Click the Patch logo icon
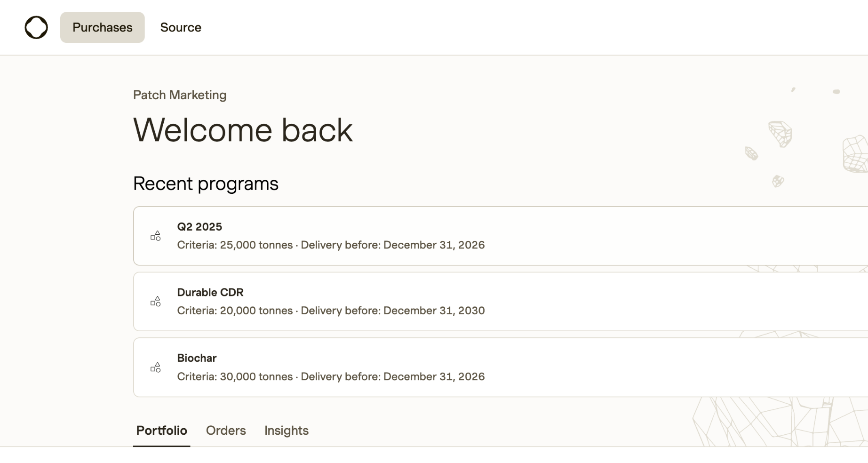 [36, 27]
